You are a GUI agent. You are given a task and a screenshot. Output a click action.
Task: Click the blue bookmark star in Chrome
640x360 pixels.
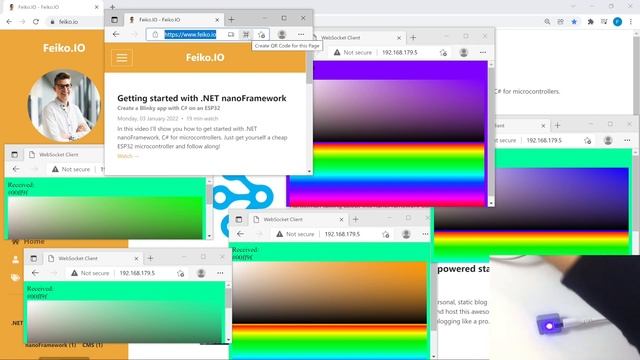pyautogui.click(x=574, y=22)
